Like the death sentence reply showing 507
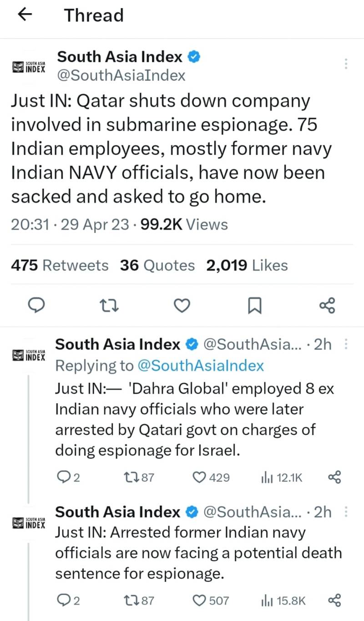This screenshot has height=621, width=364. 211,601
